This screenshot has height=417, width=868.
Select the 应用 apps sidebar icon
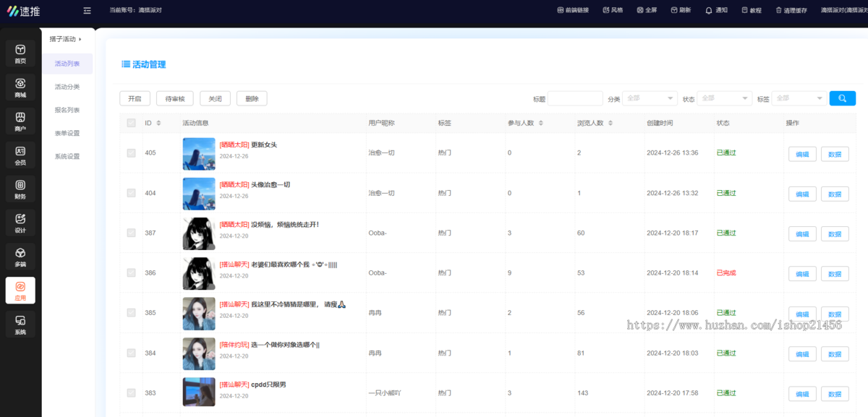click(20, 291)
